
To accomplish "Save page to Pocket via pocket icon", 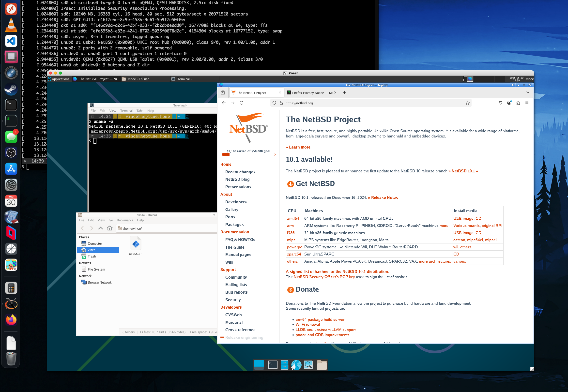I will (x=500, y=103).
